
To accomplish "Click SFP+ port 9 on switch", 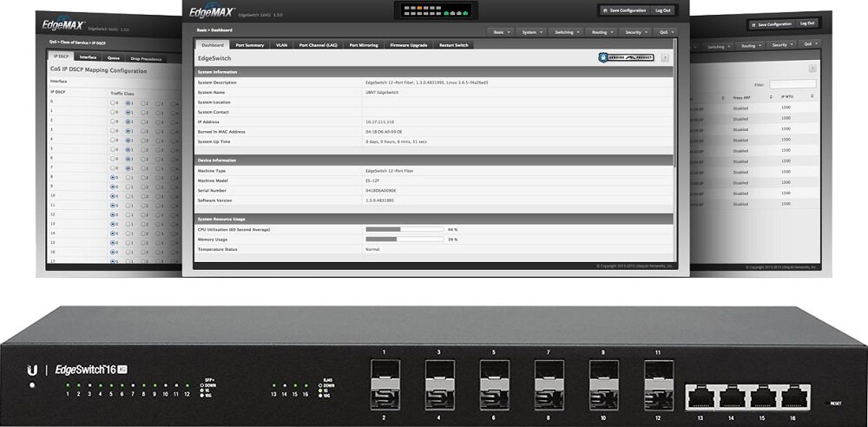I will click(603, 368).
